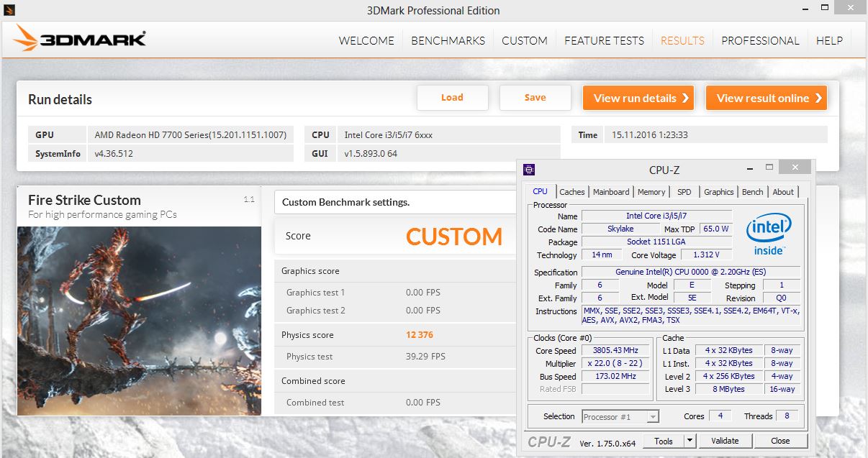Click the Physics score value 12 376

(420, 335)
